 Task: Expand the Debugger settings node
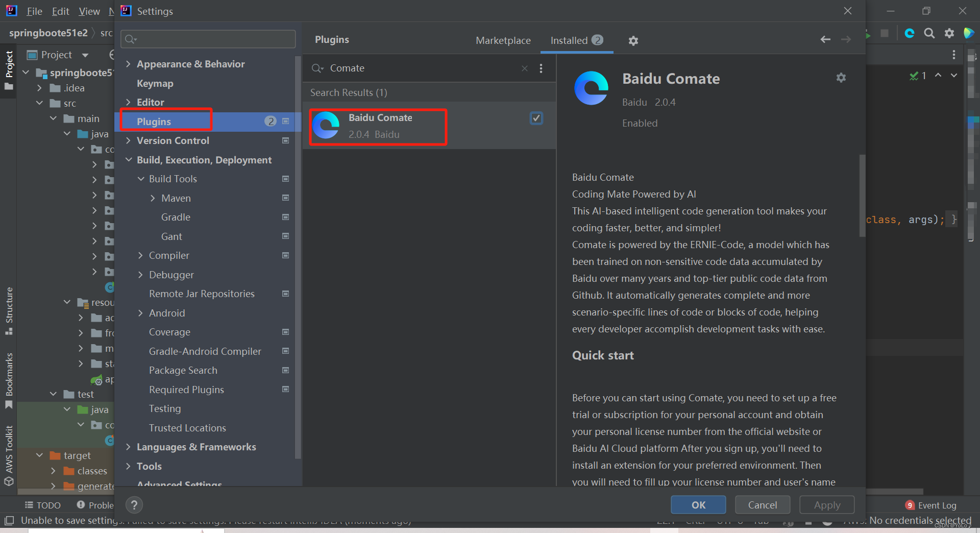pyautogui.click(x=141, y=275)
